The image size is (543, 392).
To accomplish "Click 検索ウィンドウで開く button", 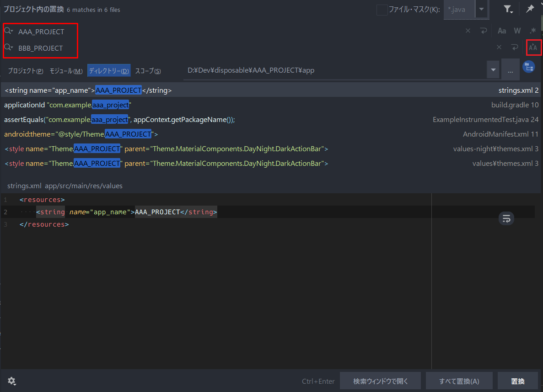I will [380, 381].
